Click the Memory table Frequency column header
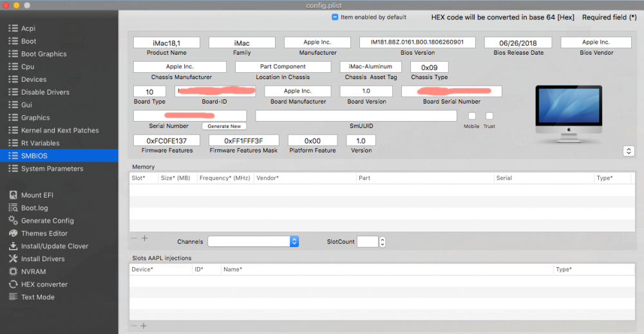The height and width of the screenshot is (334, 644). click(225, 178)
